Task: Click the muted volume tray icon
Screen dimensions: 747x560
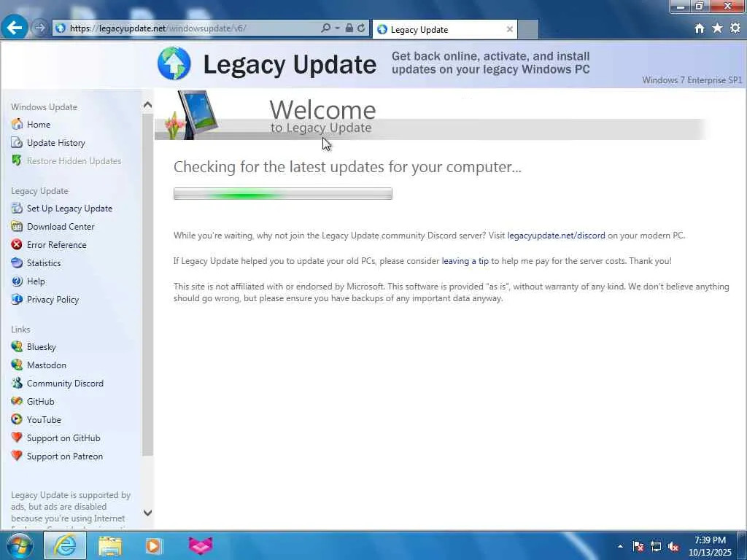Action: tap(673, 546)
